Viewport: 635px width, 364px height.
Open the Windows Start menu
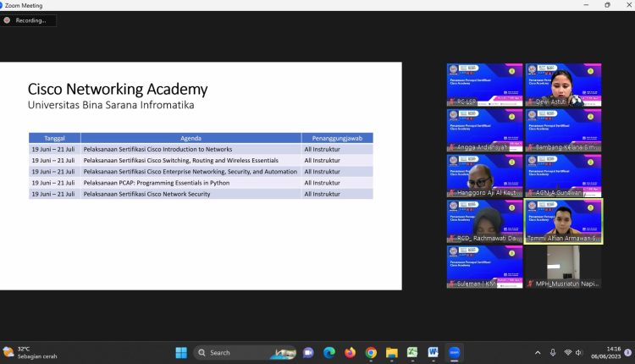point(181,353)
